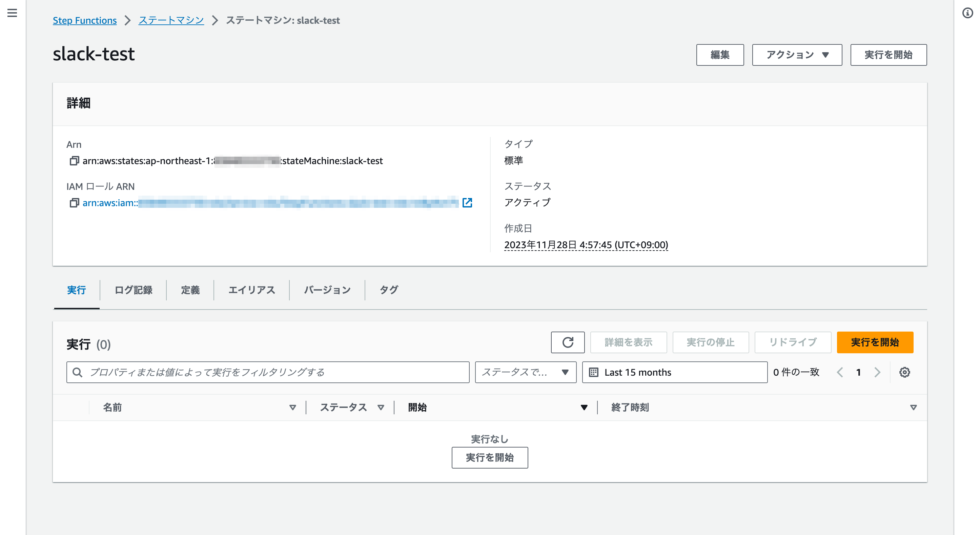Go to next page of executions
Viewport: 980px width, 535px height.
[x=877, y=372]
